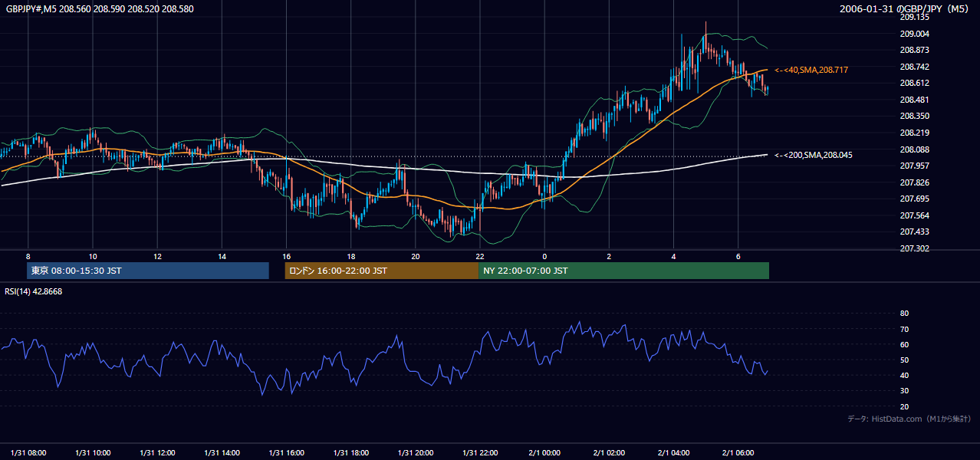Click the bottom date label '1/31 20:00'
980x460 pixels.
pyautogui.click(x=416, y=452)
